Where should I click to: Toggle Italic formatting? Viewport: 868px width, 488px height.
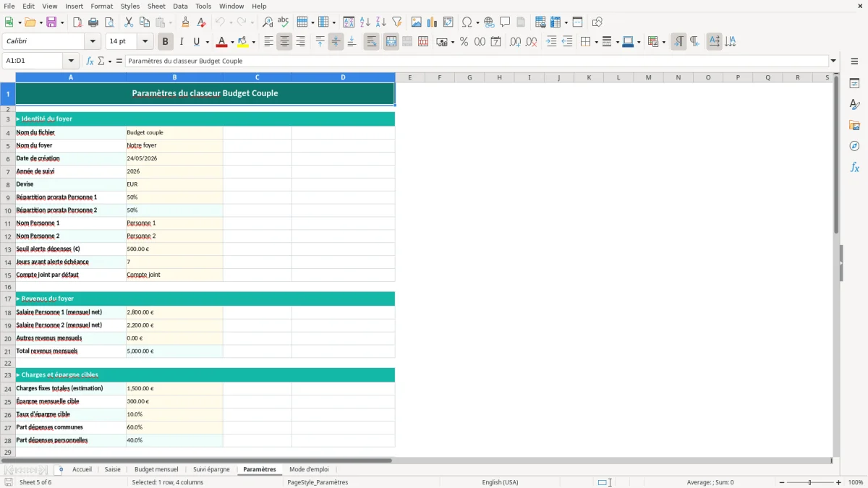(x=182, y=42)
